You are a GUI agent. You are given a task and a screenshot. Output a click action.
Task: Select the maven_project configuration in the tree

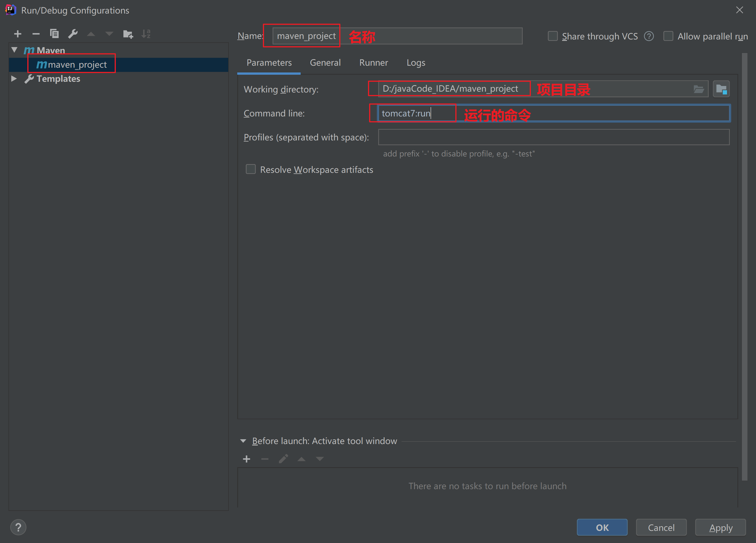coord(119,64)
